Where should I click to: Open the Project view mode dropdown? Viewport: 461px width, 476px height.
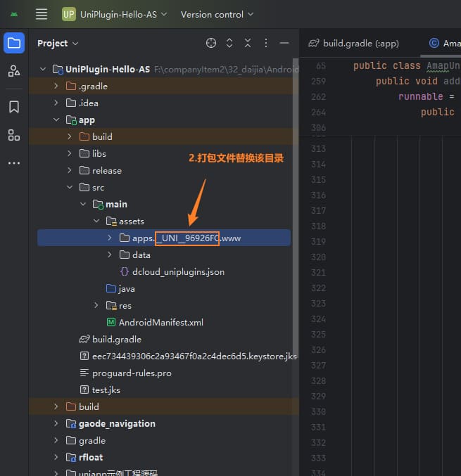[x=58, y=43]
